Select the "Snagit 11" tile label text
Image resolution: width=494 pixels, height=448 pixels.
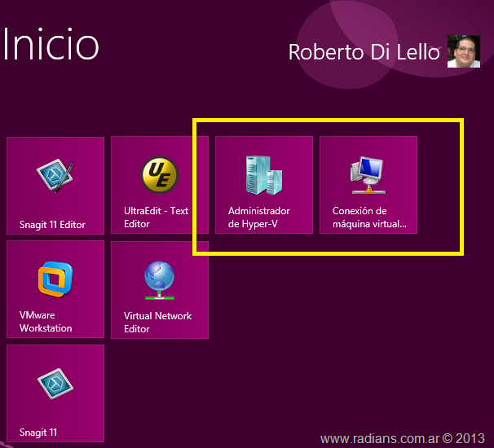pos(38,433)
